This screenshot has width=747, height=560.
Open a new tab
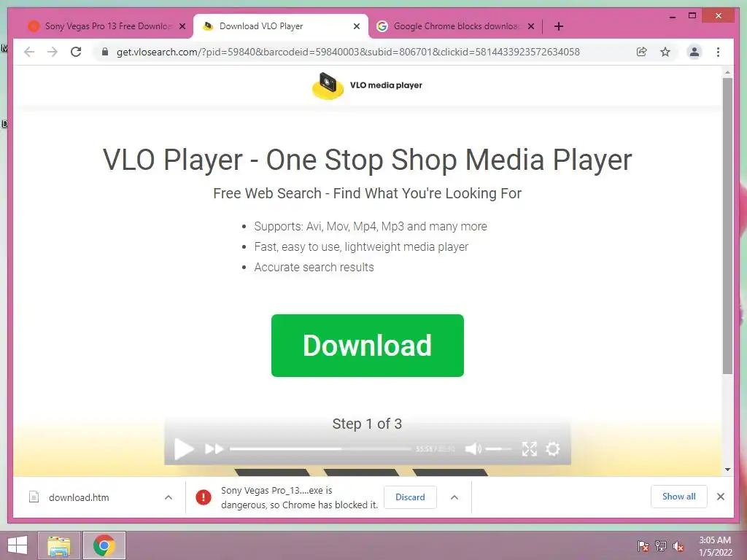(x=559, y=26)
